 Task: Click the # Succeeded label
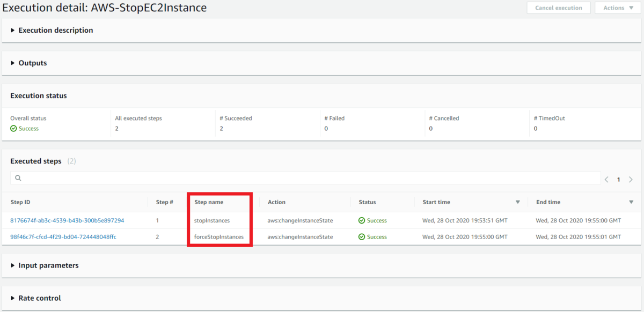[x=236, y=118]
